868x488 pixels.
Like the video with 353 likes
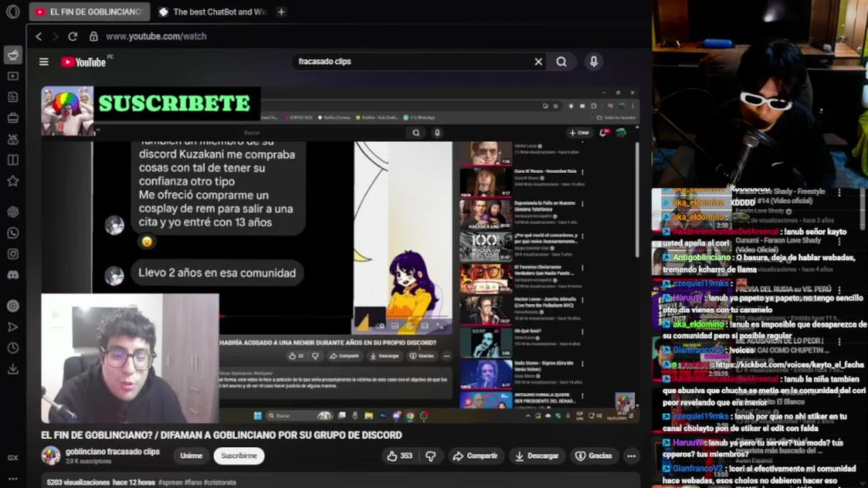click(399, 456)
